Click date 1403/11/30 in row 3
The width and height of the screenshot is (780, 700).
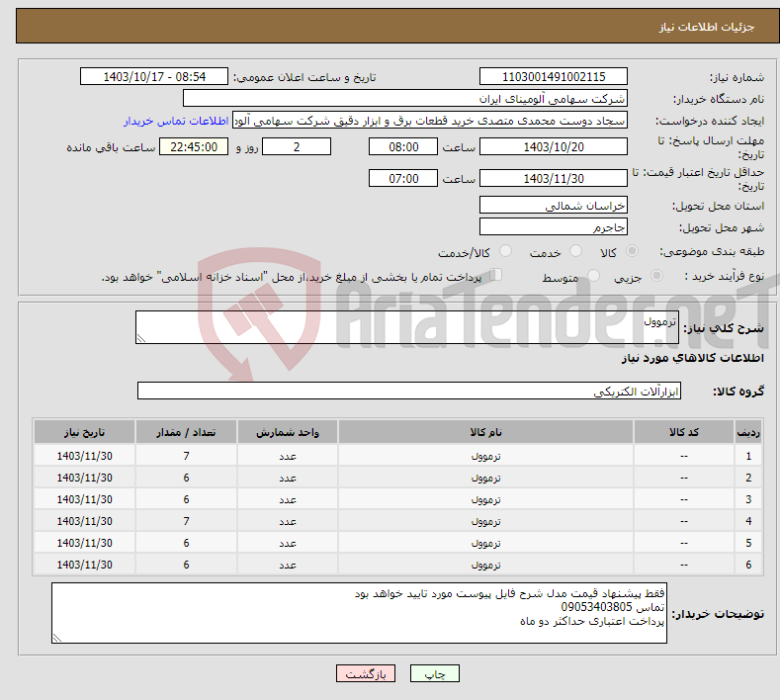coord(85,499)
